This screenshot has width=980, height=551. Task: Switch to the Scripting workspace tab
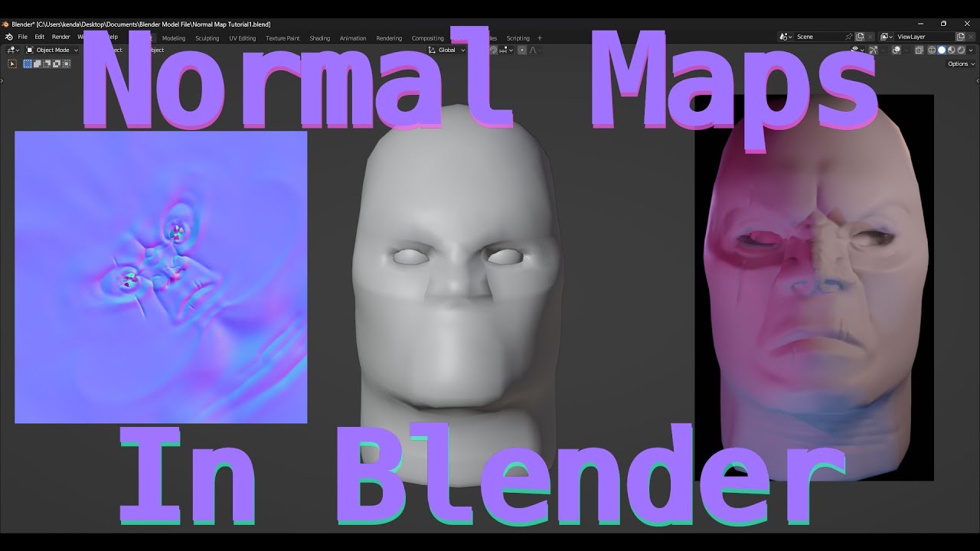coord(518,38)
